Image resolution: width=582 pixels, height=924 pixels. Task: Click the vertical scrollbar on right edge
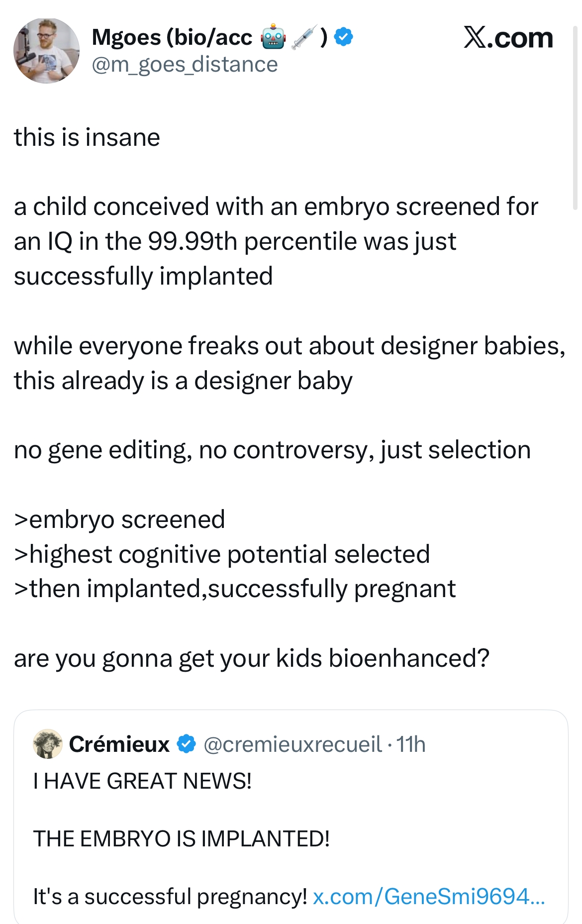[575, 119]
